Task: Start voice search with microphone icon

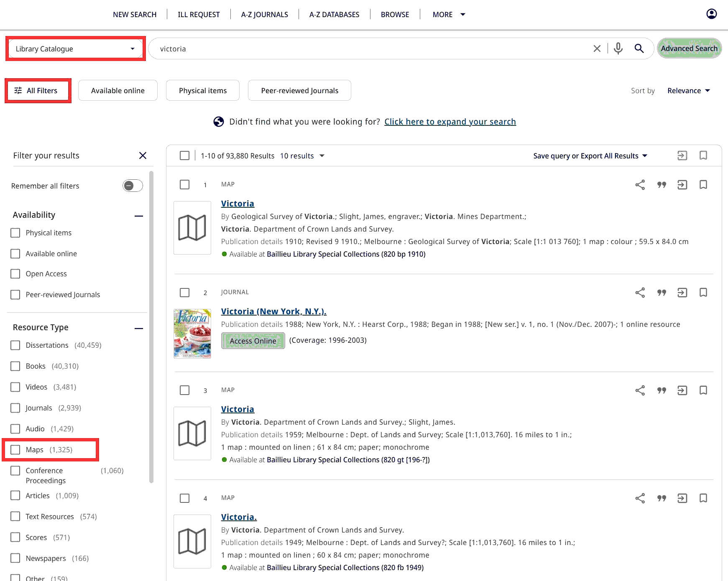Action: tap(618, 48)
